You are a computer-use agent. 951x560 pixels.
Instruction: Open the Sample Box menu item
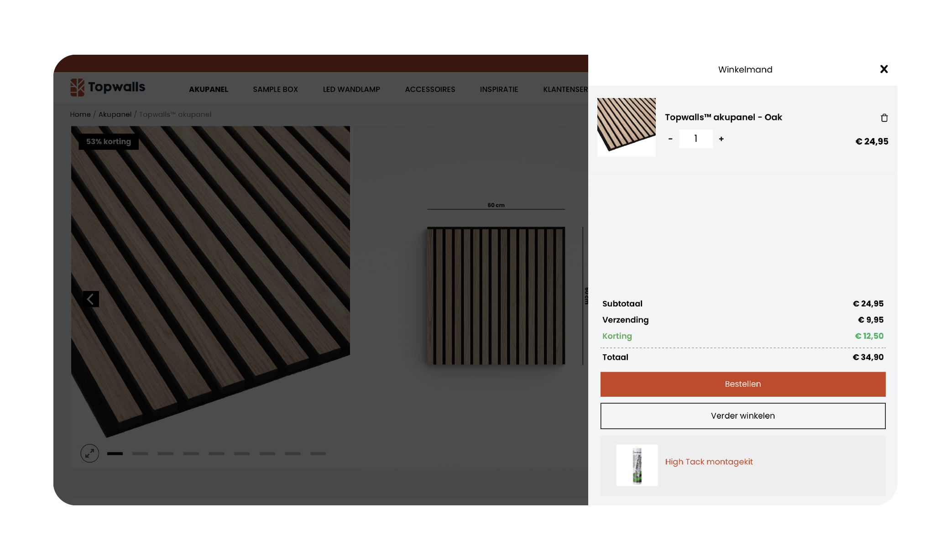pos(276,89)
